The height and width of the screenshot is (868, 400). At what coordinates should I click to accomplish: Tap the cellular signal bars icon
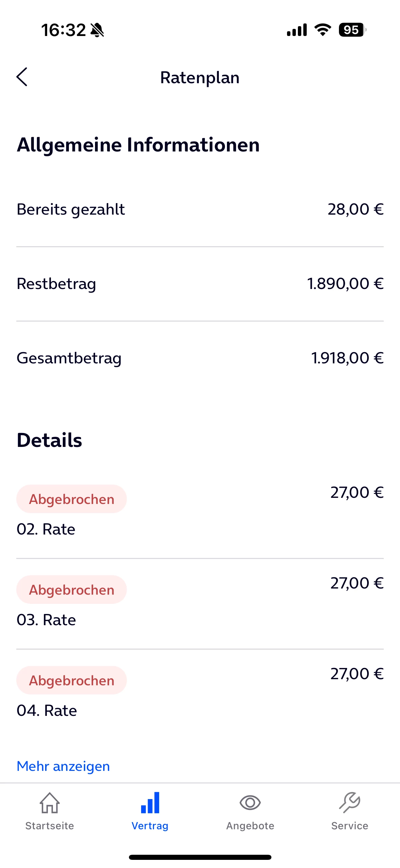pyautogui.click(x=297, y=30)
